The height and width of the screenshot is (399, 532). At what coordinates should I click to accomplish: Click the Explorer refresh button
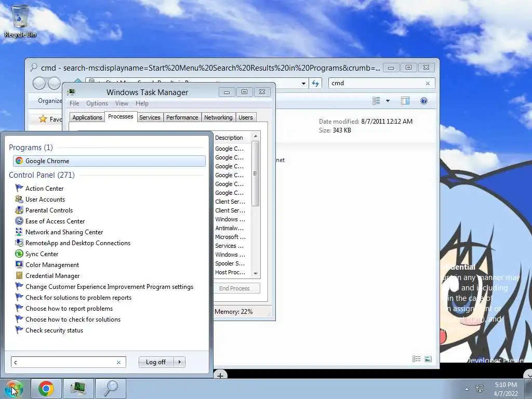(315, 84)
